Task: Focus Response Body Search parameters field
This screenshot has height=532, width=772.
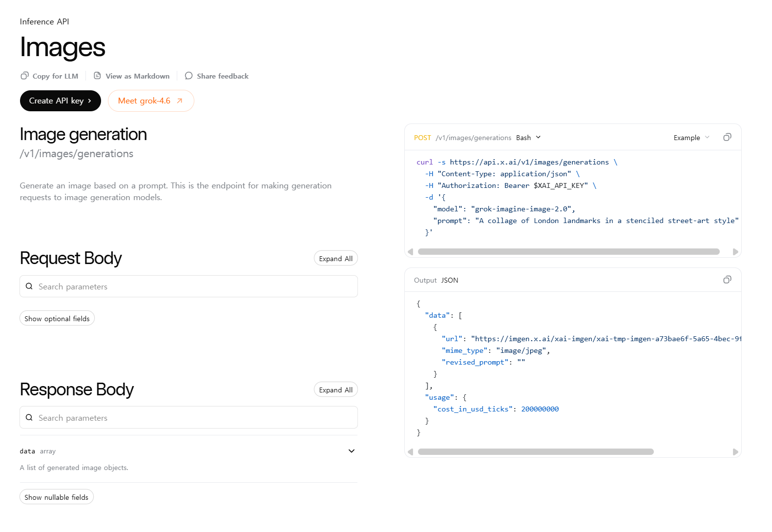Action: point(188,418)
